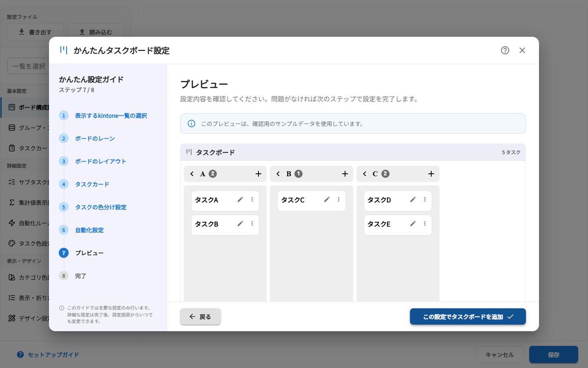Click the 5 タスク count label
The width and height of the screenshot is (588, 368).
coord(511,152)
